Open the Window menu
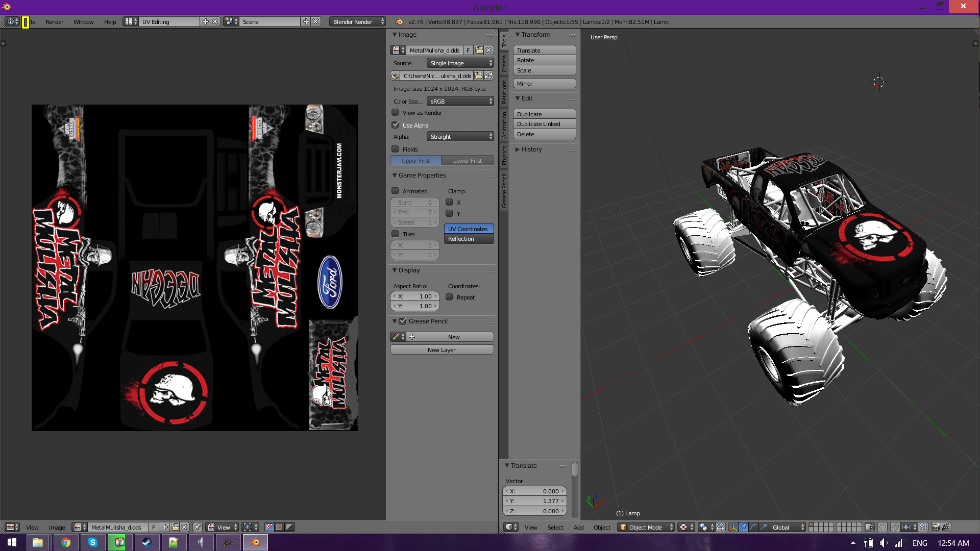Screen dimensions: 980x551 tap(83, 21)
